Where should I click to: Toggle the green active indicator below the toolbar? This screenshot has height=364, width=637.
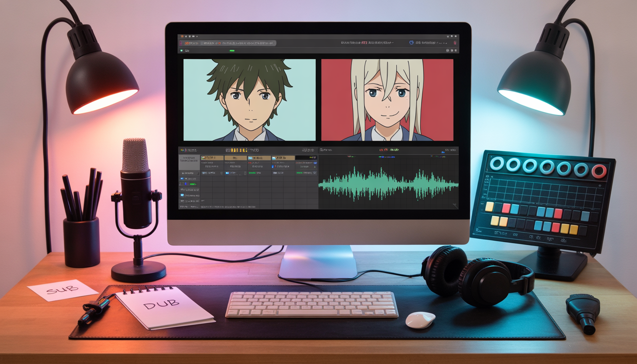pyautogui.click(x=182, y=50)
